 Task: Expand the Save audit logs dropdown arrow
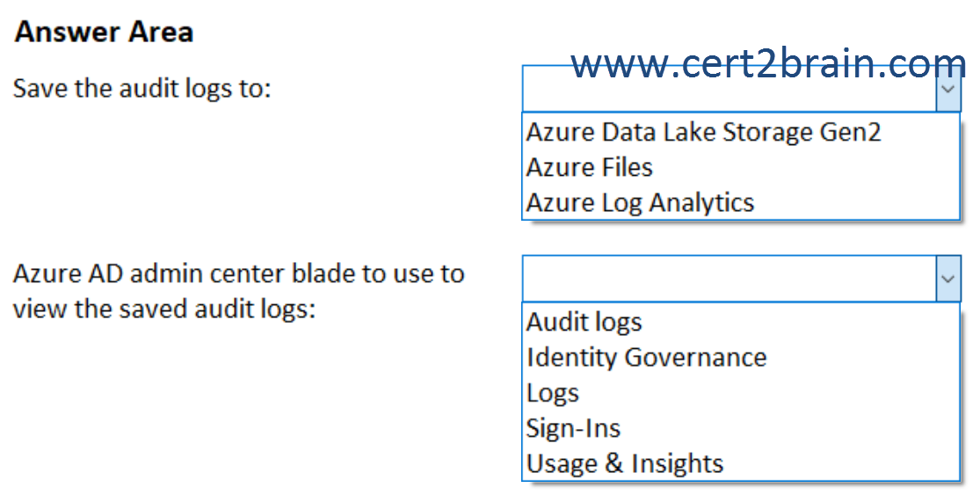pos(948,89)
